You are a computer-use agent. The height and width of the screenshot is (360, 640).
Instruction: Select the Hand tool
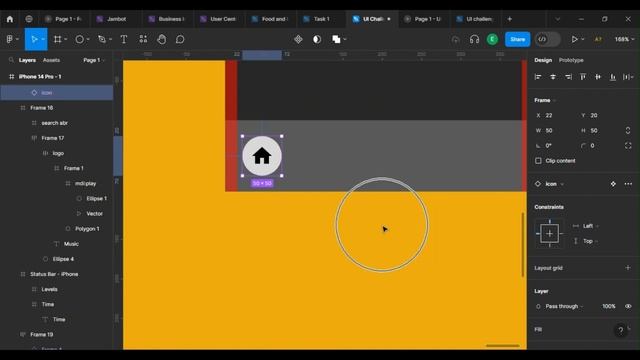(162, 39)
